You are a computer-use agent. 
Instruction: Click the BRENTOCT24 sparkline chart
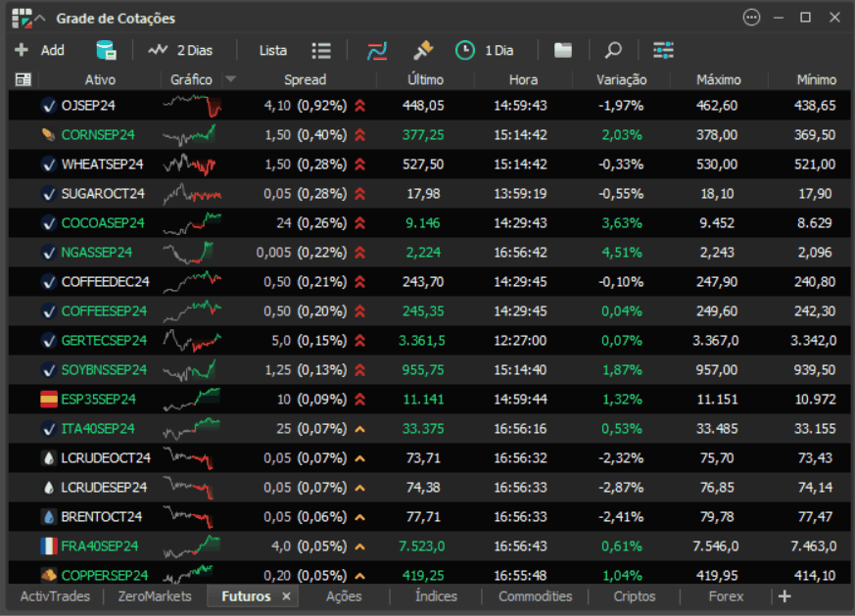tap(192, 516)
